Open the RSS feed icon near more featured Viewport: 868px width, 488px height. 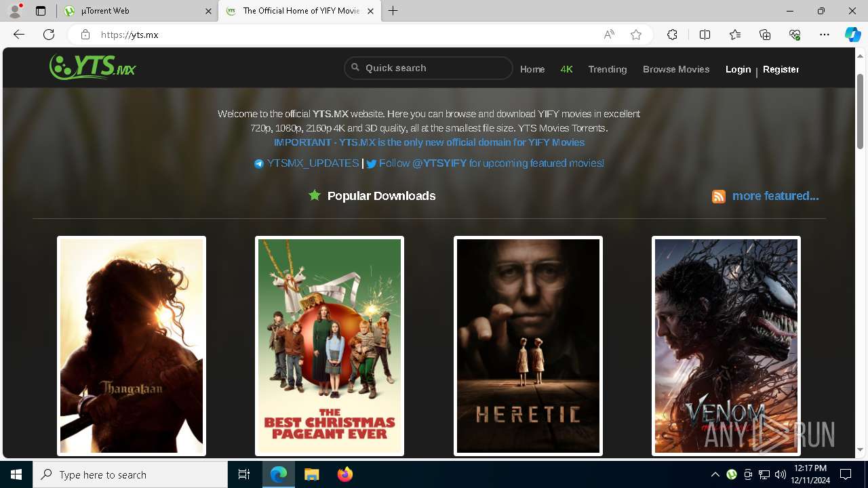[x=719, y=197]
